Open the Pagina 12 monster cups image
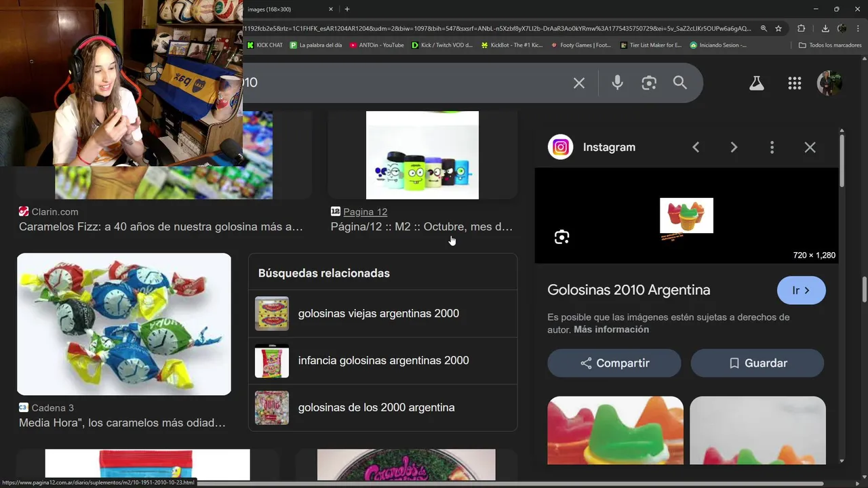This screenshot has height=488, width=868. pos(422,155)
